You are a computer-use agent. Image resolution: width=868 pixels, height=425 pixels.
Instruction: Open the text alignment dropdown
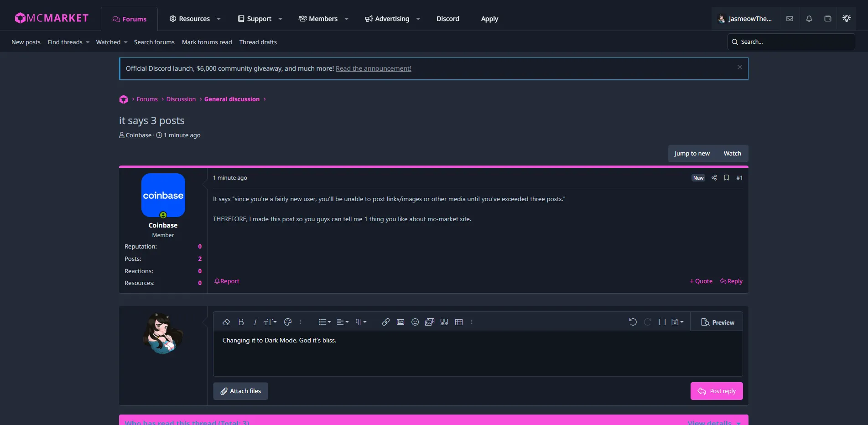(x=343, y=322)
